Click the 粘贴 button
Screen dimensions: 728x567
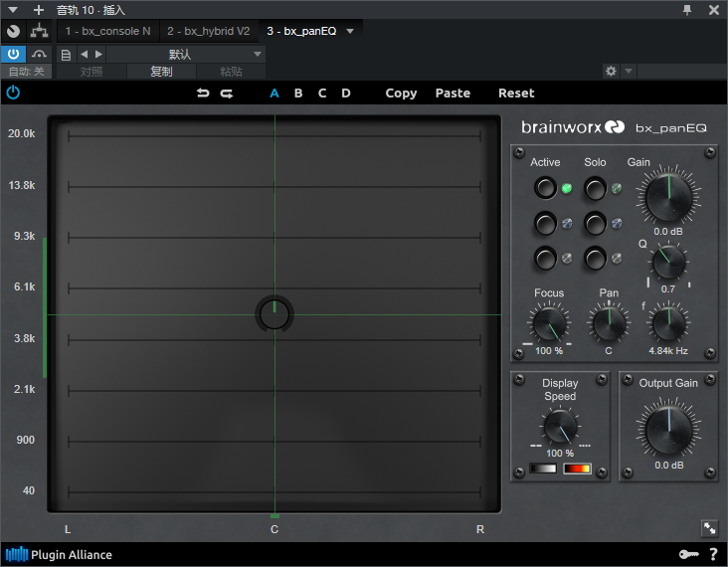pos(231,72)
